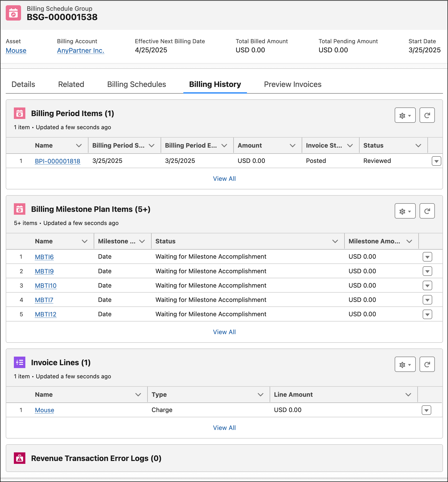Click the Total Billed Amount USD 0.00
Image resolution: width=448 pixels, height=482 pixels.
point(250,50)
